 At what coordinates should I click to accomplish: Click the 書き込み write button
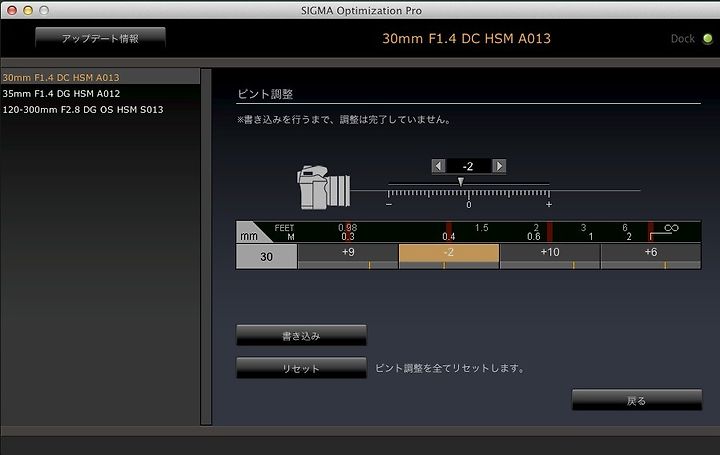click(301, 336)
